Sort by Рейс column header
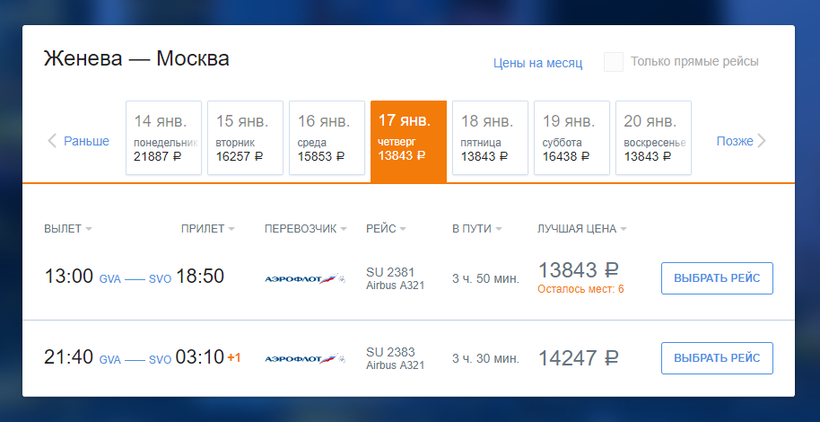This screenshot has width=820, height=422. coord(386,229)
